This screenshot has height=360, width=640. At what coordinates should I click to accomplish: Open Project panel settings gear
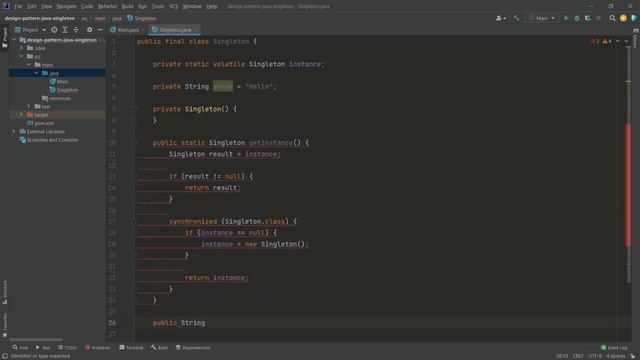(89, 30)
